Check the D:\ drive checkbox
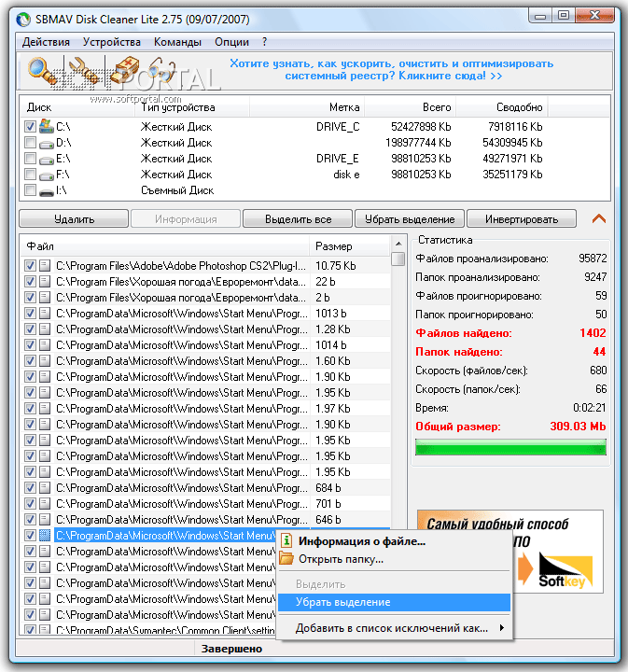The width and height of the screenshot is (628, 672). (30, 143)
